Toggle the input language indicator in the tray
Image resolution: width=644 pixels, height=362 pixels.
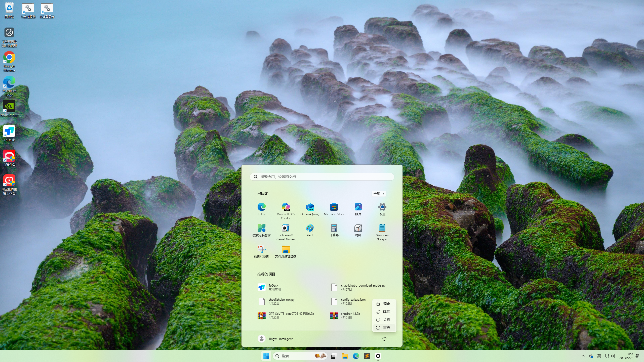click(x=599, y=356)
